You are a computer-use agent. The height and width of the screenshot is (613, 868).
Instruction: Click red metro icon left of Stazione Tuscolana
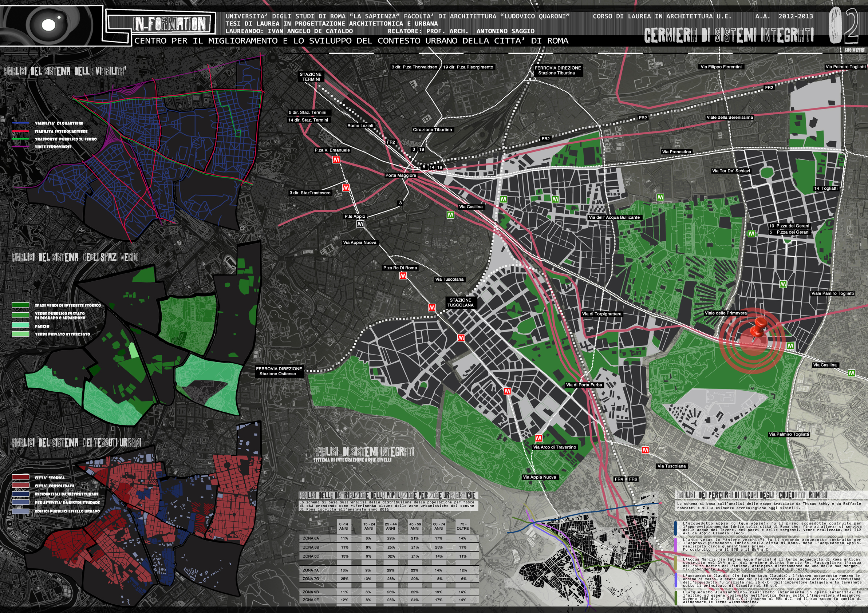432,308
